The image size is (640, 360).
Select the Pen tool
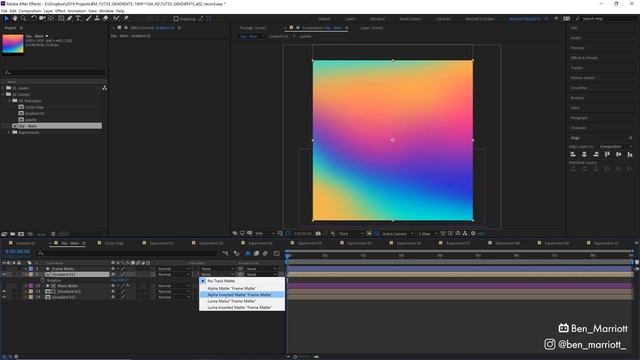69,18
